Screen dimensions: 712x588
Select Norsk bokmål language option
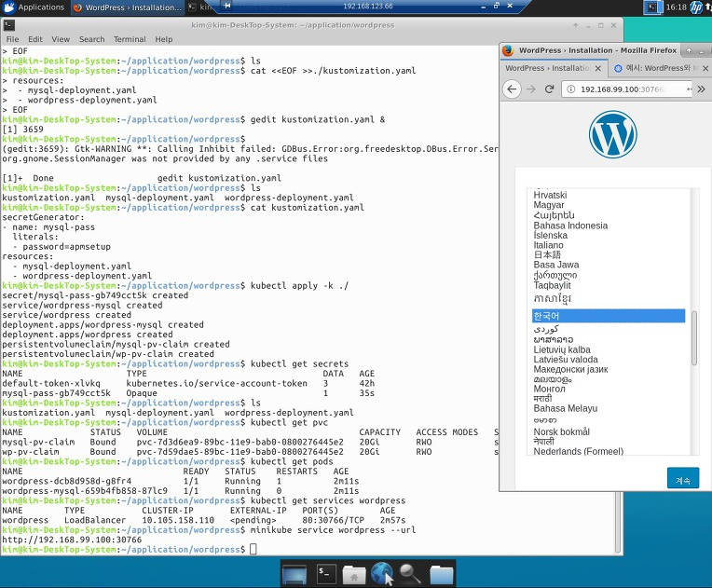(561, 431)
